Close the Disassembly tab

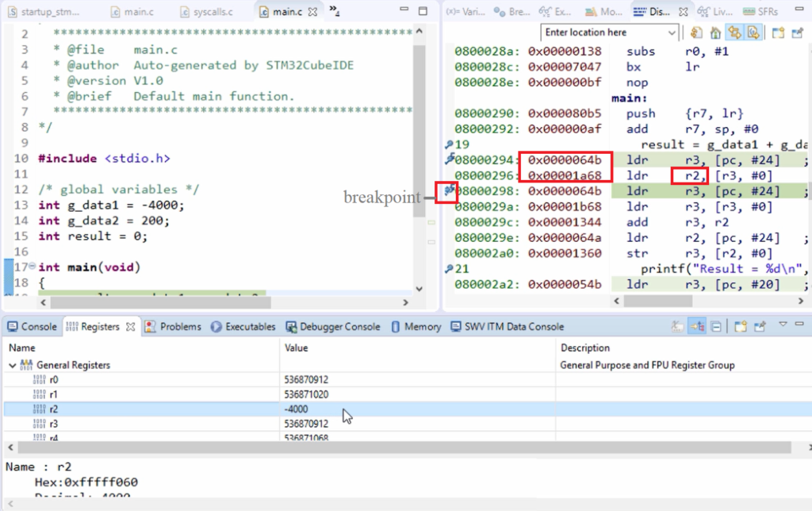(x=684, y=11)
